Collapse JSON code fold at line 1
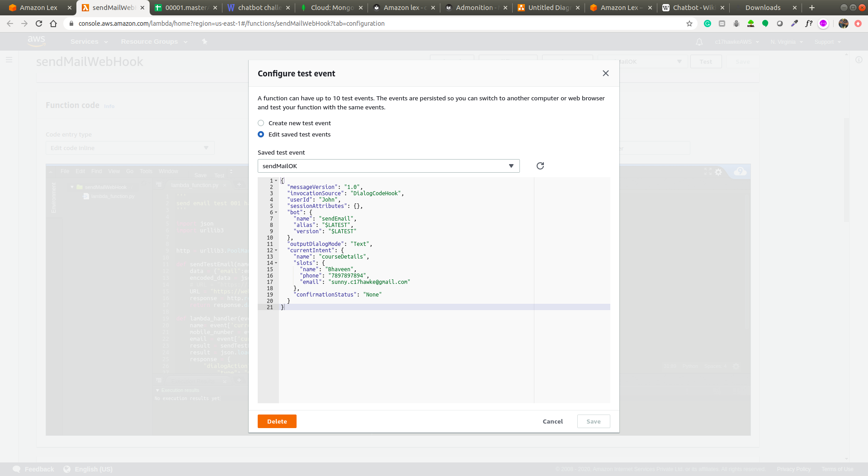 pyautogui.click(x=276, y=180)
